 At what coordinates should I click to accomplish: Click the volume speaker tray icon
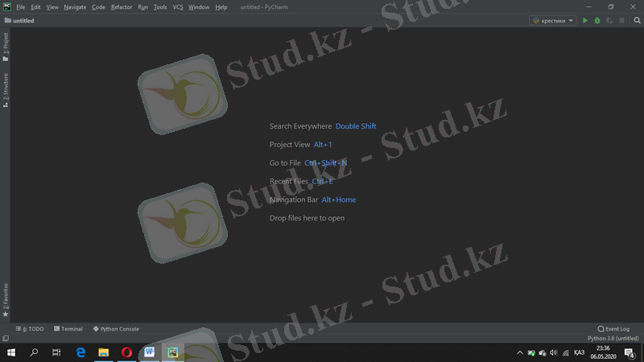pyautogui.click(x=554, y=352)
